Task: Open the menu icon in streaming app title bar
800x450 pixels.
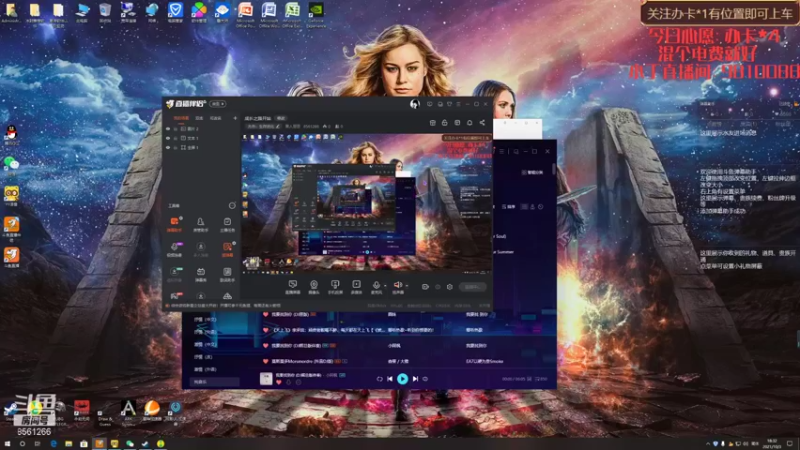Action: 458,104
